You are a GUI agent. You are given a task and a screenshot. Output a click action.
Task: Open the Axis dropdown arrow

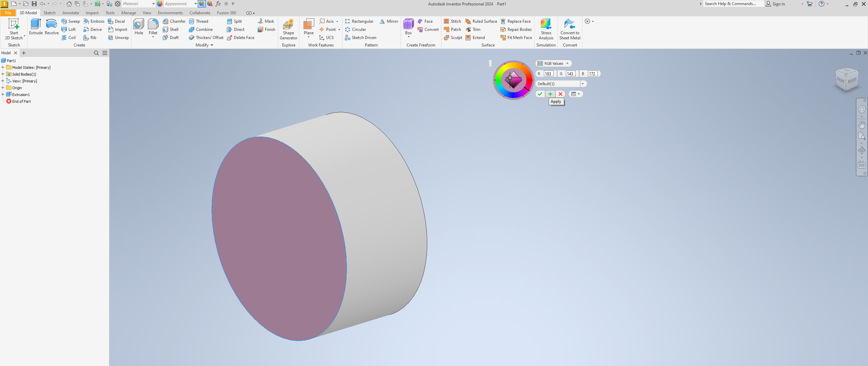pyautogui.click(x=337, y=21)
